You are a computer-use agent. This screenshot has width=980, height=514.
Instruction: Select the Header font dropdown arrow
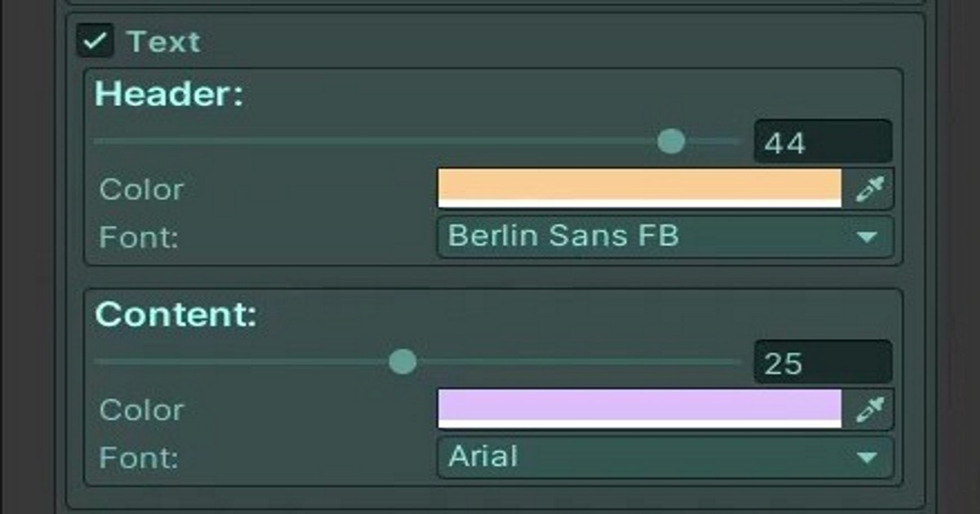click(x=868, y=238)
